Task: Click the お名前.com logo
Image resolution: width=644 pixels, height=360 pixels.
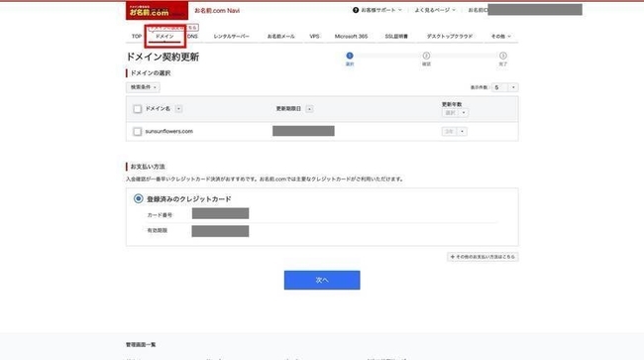Action: click(157, 11)
